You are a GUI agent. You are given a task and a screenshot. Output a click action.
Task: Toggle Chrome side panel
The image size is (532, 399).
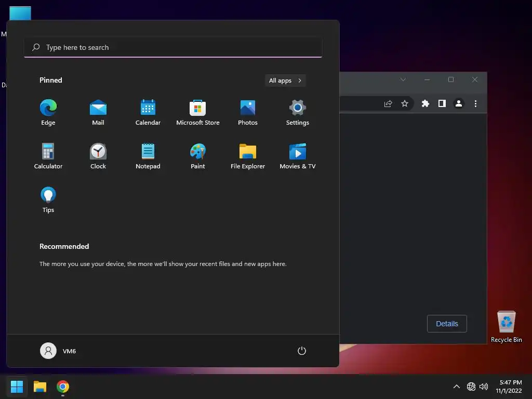click(x=442, y=103)
